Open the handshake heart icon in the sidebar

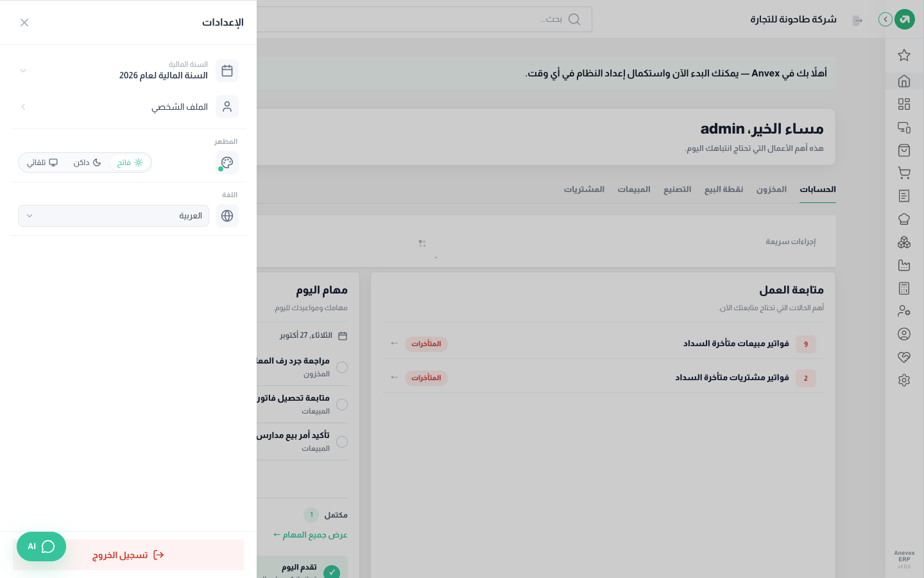click(x=904, y=357)
